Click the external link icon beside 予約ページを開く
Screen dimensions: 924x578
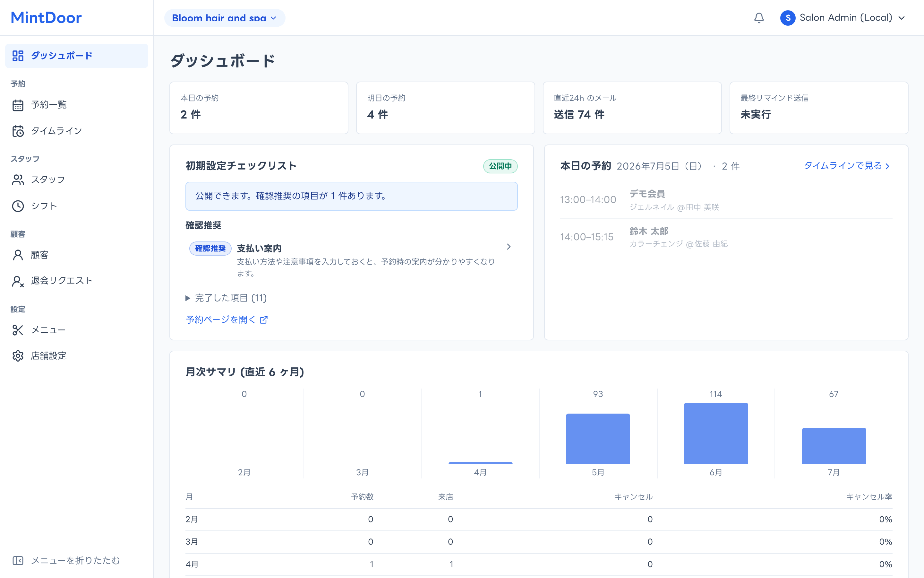[x=263, y=320]
